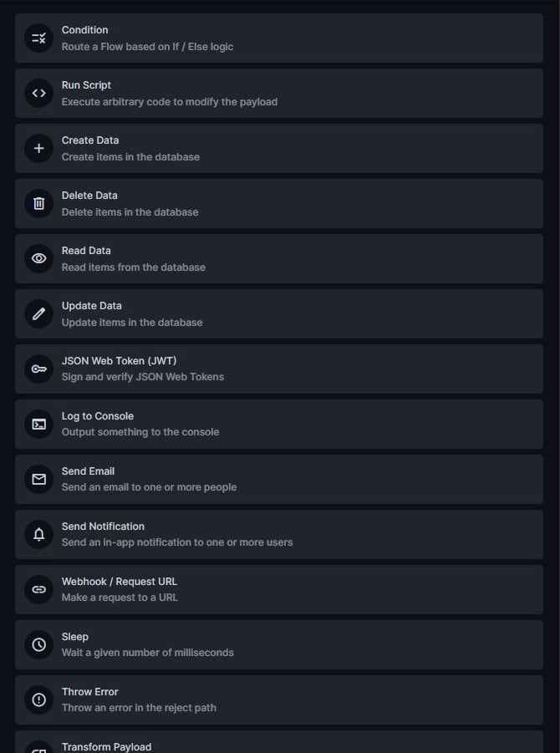
Task: Select the Condition operation title
Action: (84, 30)
